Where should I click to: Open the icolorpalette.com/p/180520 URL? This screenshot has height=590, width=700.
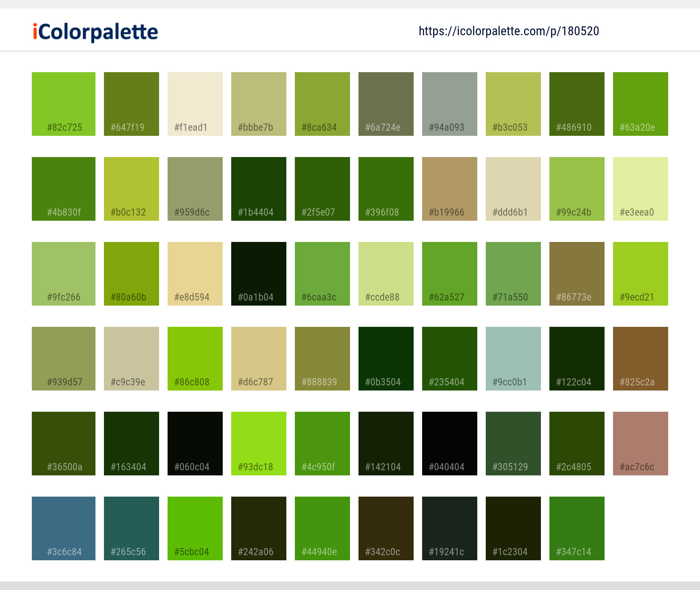(x=509, y=31)
